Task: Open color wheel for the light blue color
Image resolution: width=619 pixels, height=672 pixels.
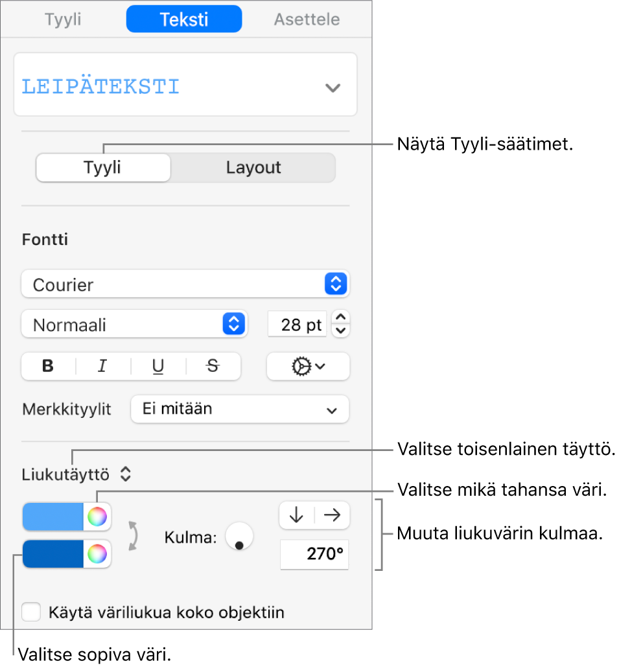Action: (97, 516)
